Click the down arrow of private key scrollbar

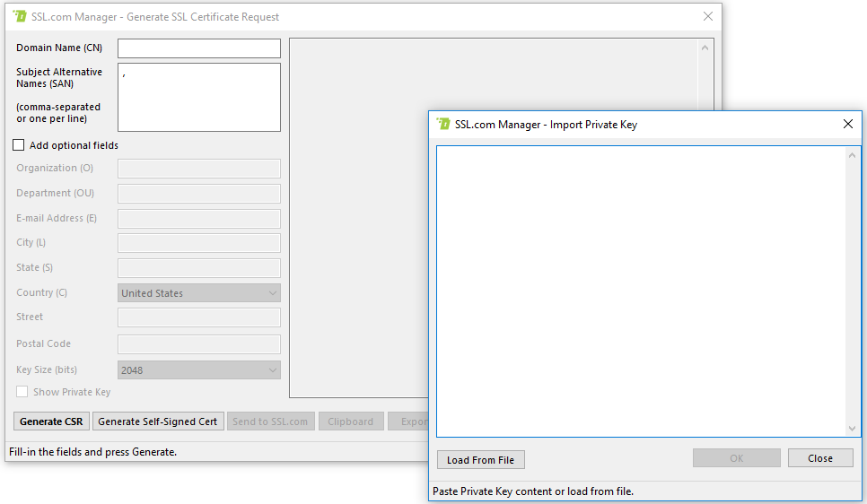tap(853, 429)
